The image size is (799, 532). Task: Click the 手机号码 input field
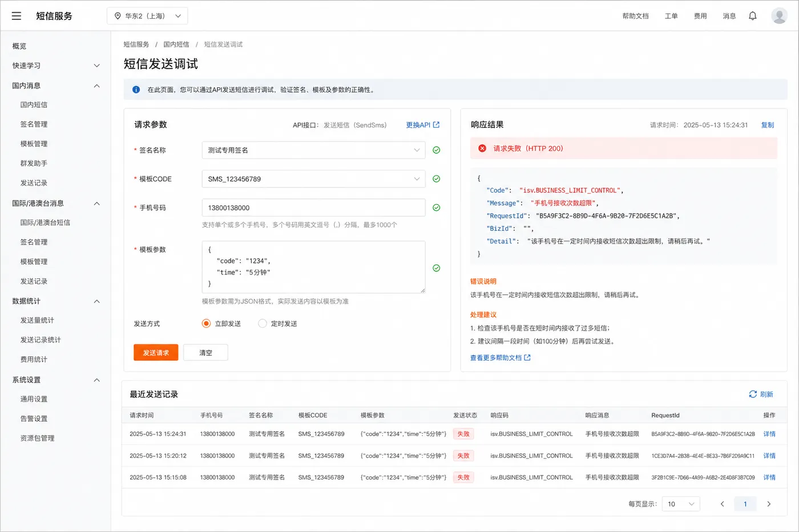313,208
